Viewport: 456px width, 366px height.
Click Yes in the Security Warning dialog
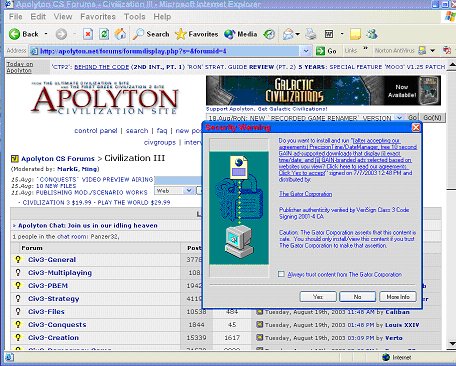point(318,297)
